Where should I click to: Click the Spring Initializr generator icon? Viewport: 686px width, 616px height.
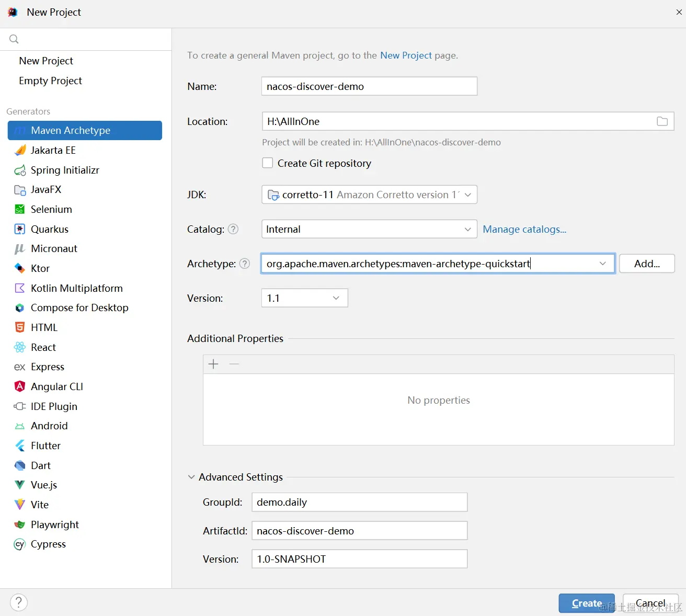tap(20, 170)
